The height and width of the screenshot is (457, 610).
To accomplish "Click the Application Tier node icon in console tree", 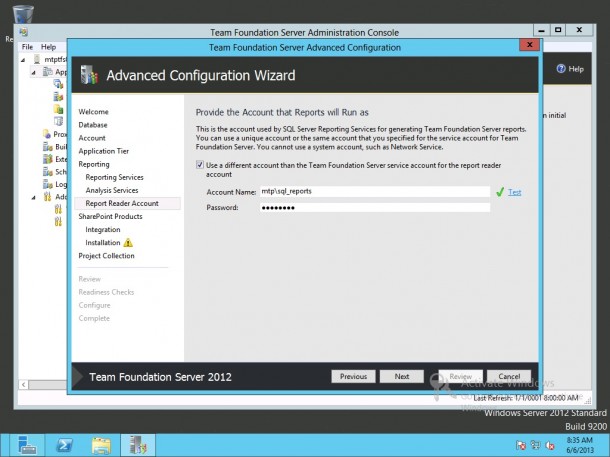I will click(47, 72).
